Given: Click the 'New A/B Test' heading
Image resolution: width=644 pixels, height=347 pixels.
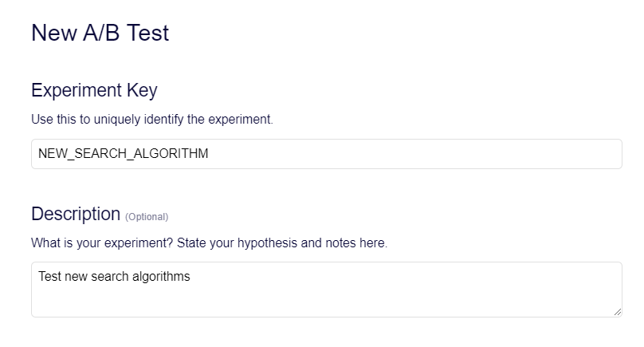Looking at the screenshot, I should pyautogui.click(x=100, y=34).
